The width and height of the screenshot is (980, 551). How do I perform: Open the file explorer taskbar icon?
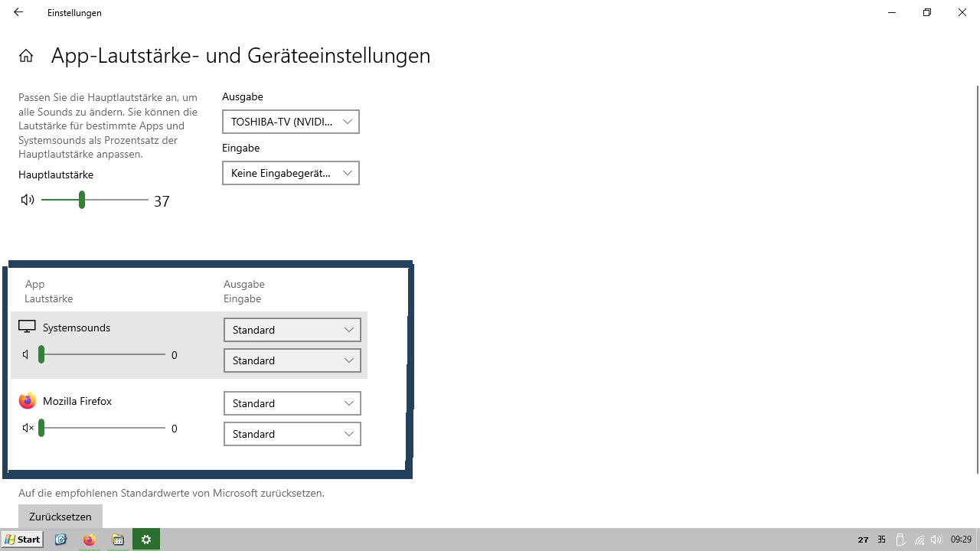118,540
